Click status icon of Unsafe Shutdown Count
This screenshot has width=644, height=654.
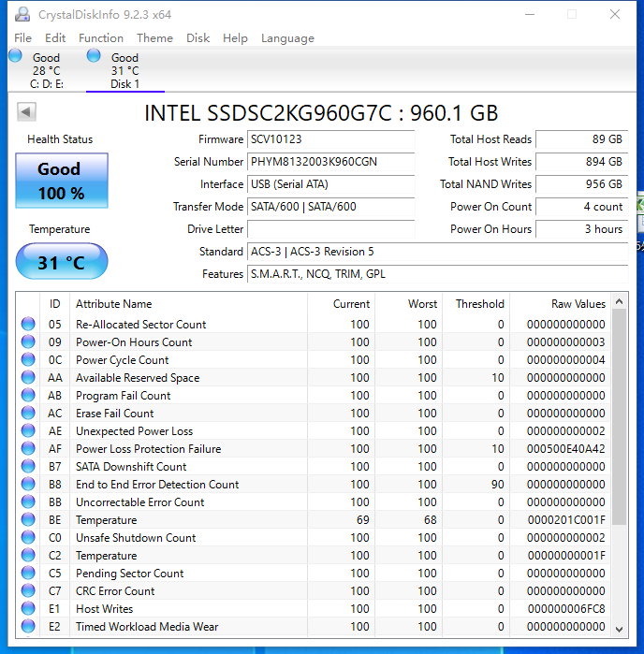28,538
